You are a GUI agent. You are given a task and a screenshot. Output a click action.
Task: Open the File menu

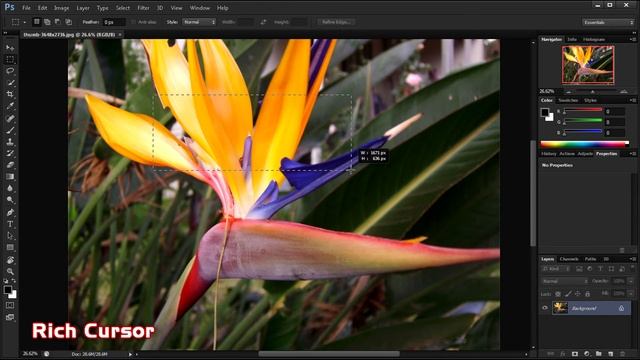pyautogui.click(x=27, y=8)
